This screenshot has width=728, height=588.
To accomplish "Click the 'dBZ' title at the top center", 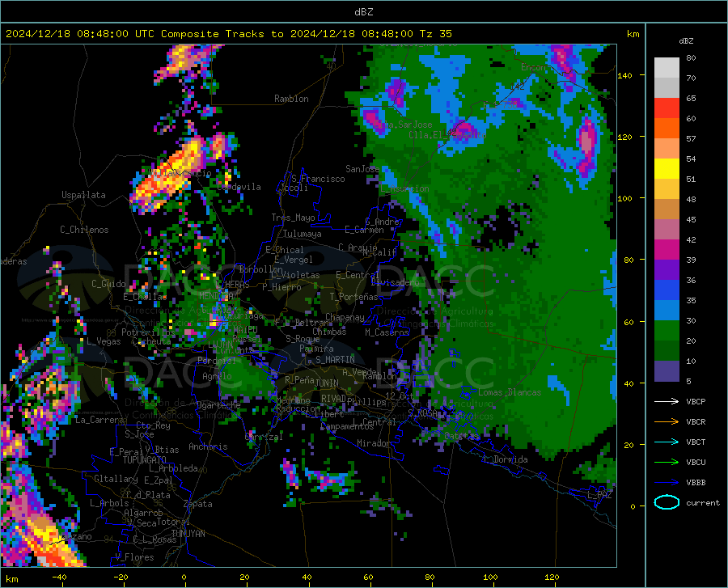I will (363, 12).
